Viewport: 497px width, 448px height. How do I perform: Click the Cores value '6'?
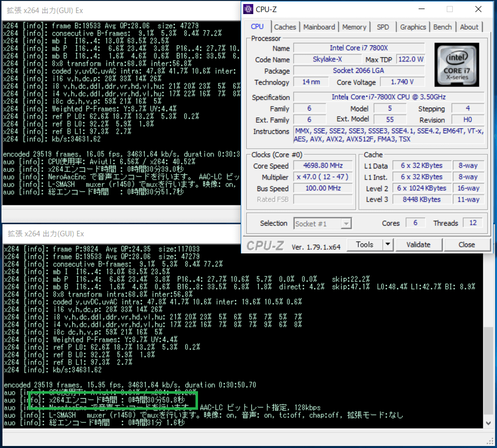point(415,223)
